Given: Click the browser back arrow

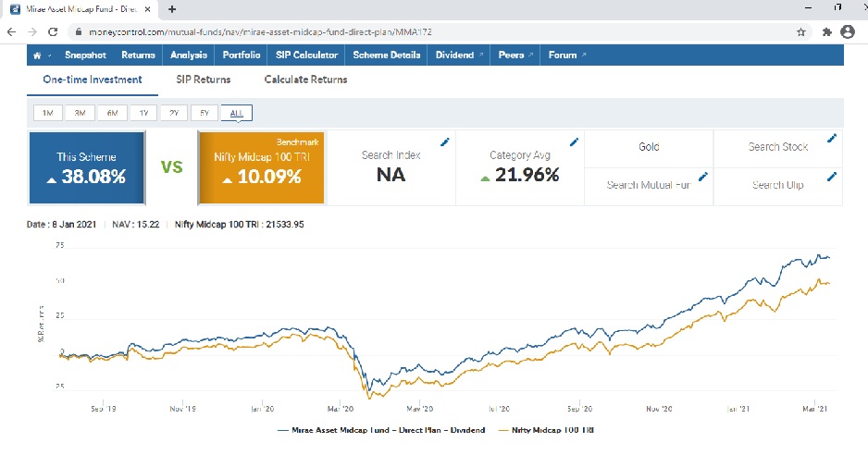Looking at the screenshot, I should click(x=11, y=32).
